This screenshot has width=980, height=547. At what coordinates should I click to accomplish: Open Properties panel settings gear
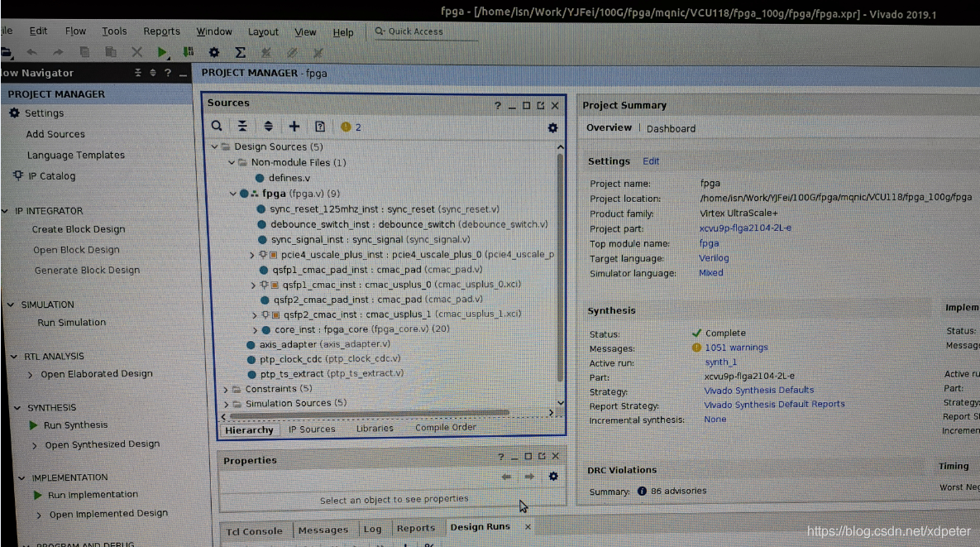[553, 477]
